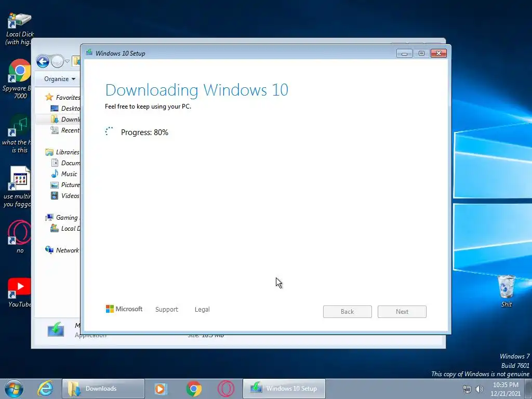The height and width of the screenshot is (399, 532).
Task: Minimize the Windows 10 Setup window
Action: tap(404, 54)
